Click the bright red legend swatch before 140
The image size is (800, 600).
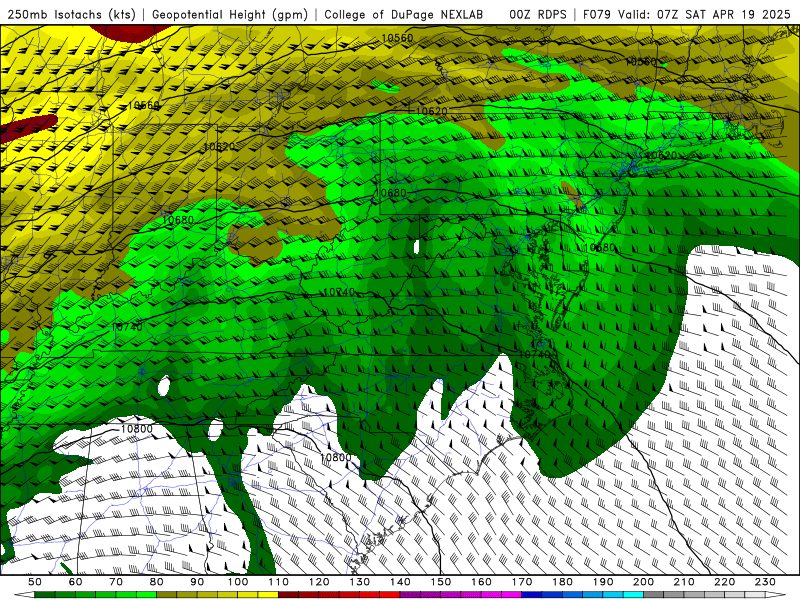(x=390, y=595)
